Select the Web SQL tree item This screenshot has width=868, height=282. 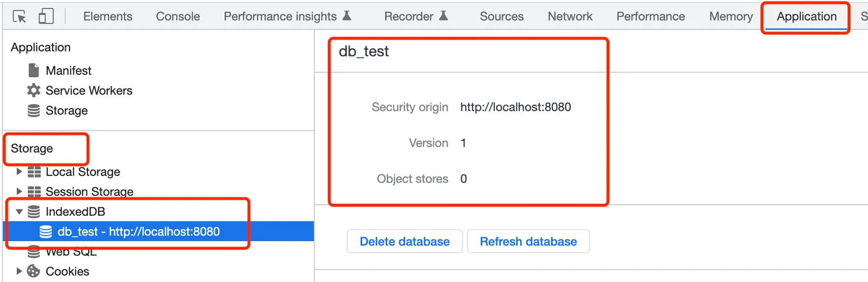pos(71,252)
